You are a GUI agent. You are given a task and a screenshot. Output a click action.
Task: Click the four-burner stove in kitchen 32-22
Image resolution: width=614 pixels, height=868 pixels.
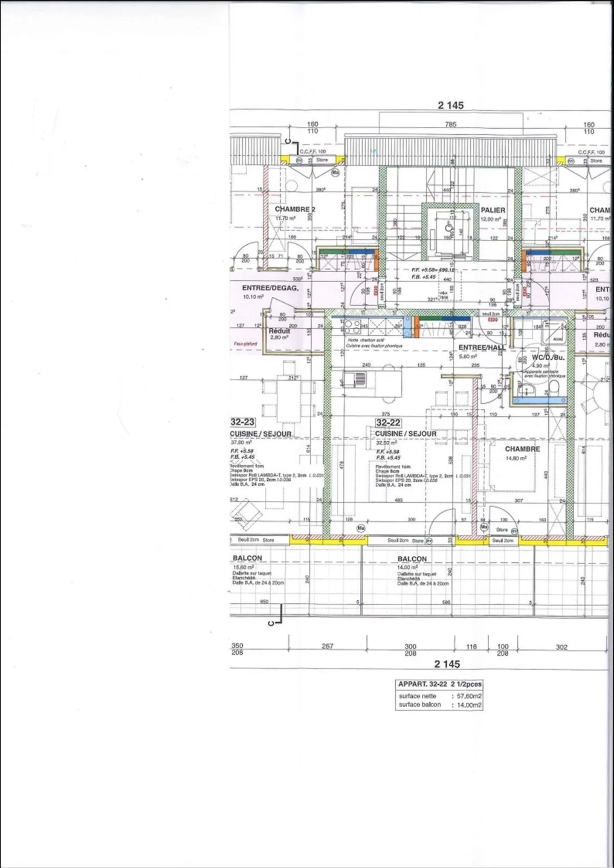[x=352, y=327]
